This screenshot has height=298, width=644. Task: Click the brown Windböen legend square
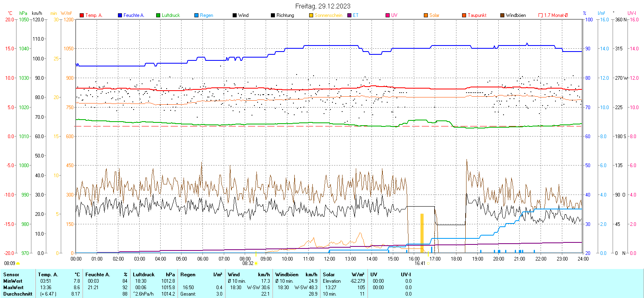click(x=502, y=15)
